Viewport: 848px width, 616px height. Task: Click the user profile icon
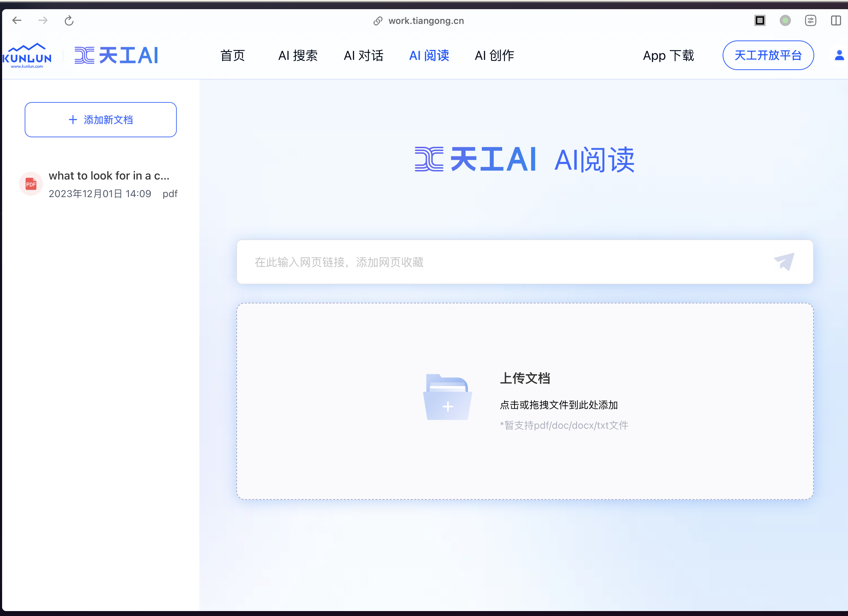[839, 55]
